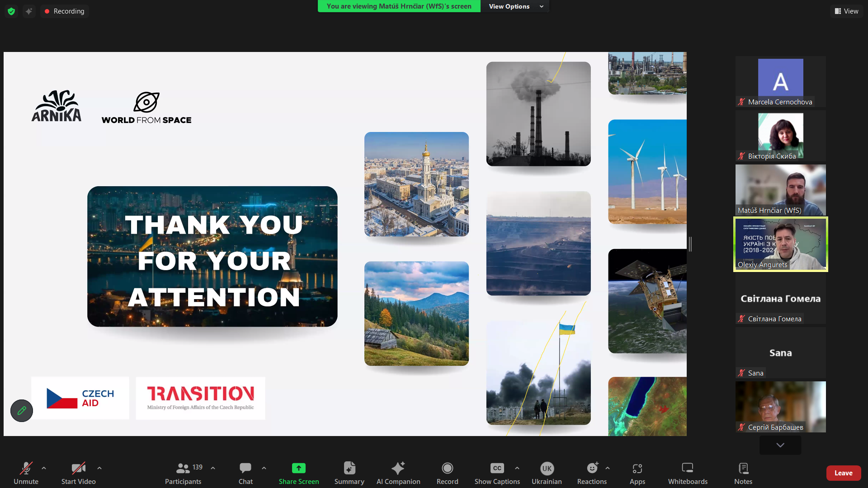Screen dimensions: 868x488
Task: Toggle the Ukrainian interpretation channel
Action: 547,472
